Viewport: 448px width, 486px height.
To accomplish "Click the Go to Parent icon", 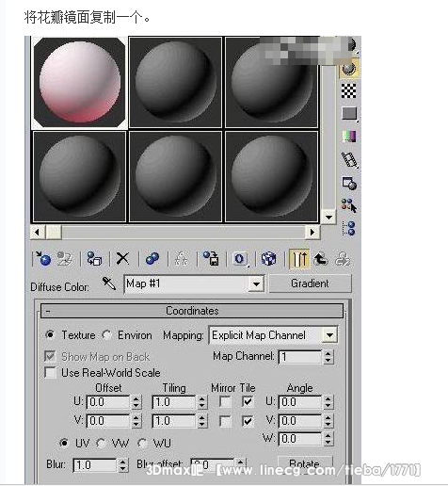I will 321,259.
